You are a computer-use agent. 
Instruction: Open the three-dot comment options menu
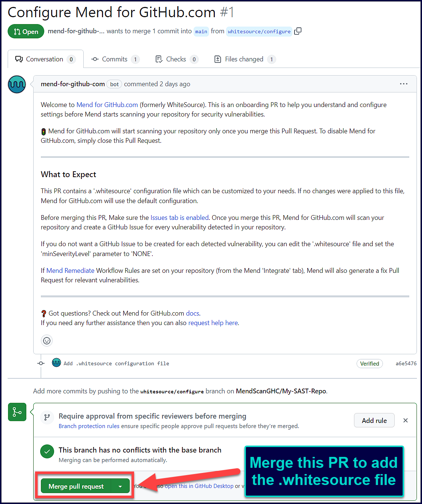tap(403, 84)
